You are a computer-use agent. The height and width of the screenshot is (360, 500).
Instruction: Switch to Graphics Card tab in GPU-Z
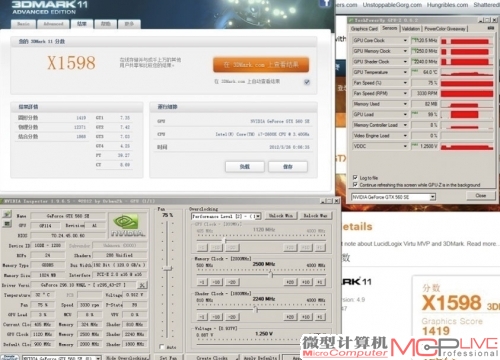[364, 29]
